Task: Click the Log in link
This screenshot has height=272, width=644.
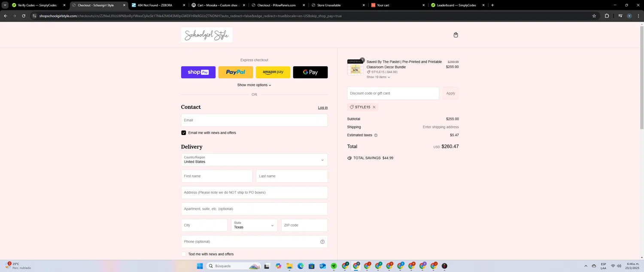Action: pyautogui.click(x=322, y=108)
